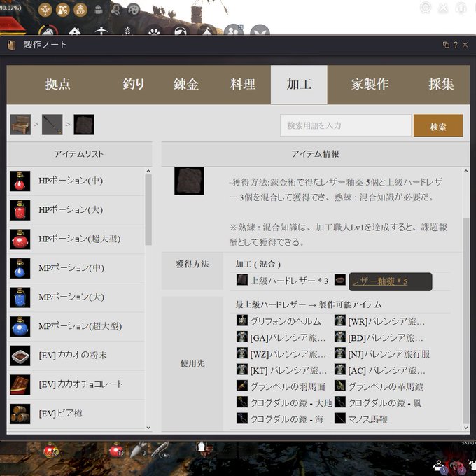Click the グランベルの羽馬面 icon
Image resolution: width=476 pixels, height=476 pixels.
[242, 386]
